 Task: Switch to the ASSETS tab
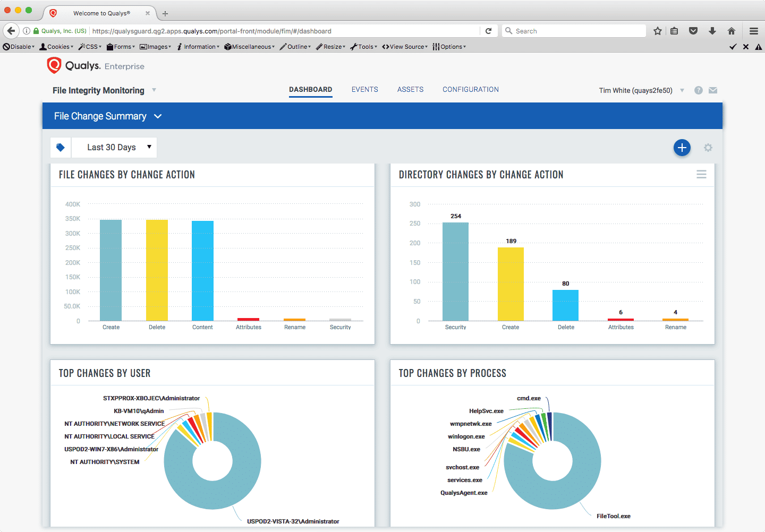click(x=411, y=90)
